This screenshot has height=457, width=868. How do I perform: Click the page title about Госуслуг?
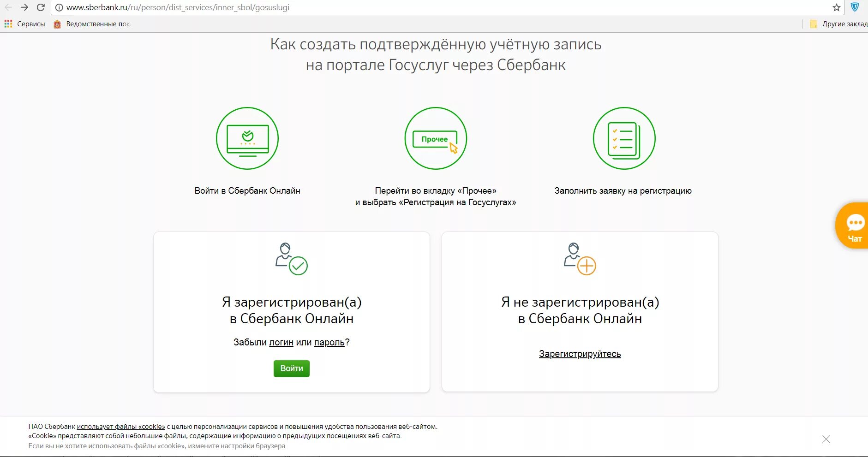point(436,54)
